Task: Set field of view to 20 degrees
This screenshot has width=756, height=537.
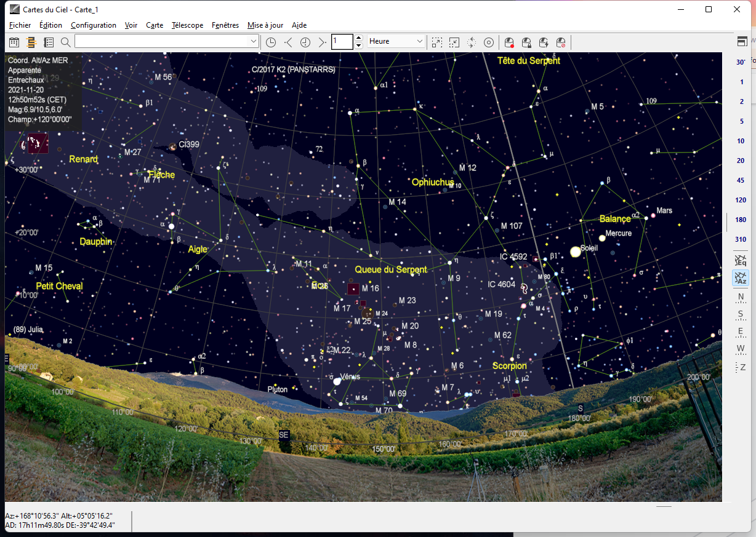Action: [741, 161]
